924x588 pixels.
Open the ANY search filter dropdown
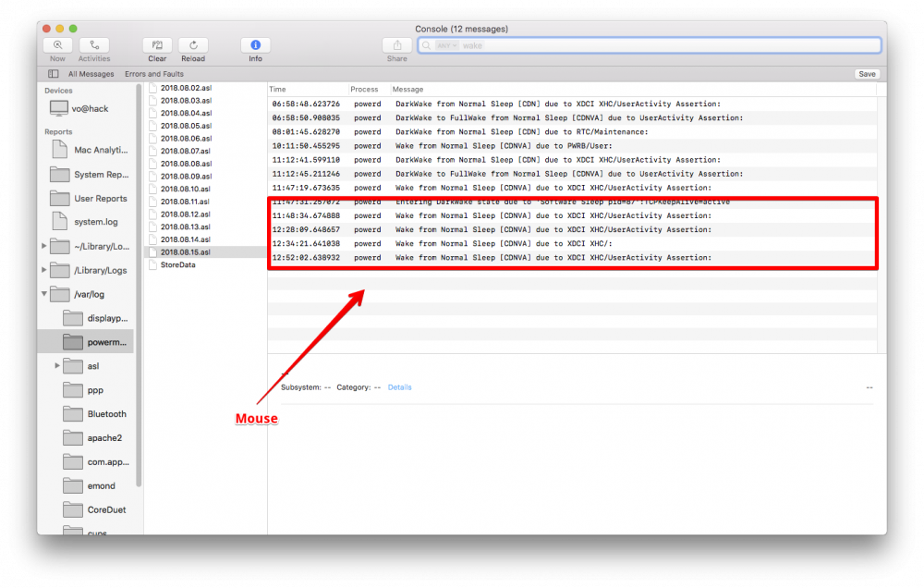(x=446, y=45)
